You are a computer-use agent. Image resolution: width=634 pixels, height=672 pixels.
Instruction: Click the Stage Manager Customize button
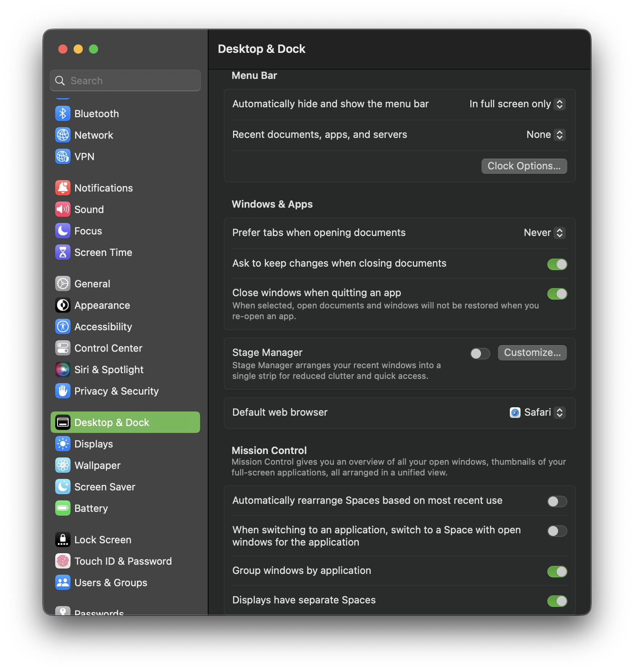[x=532, y=353]
